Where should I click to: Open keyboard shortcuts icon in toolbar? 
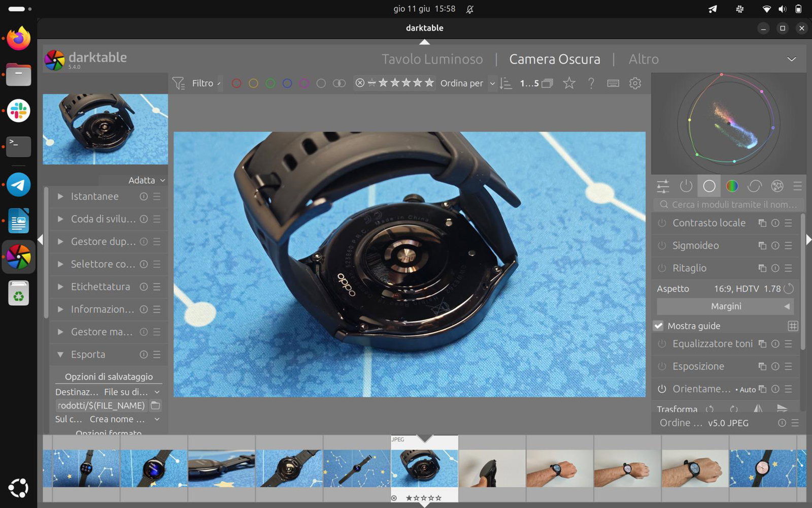coord(613,83)
